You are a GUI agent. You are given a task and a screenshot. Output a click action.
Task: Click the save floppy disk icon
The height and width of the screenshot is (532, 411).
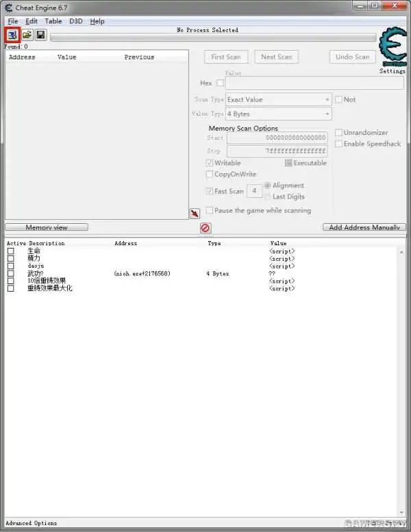(40, 34)
